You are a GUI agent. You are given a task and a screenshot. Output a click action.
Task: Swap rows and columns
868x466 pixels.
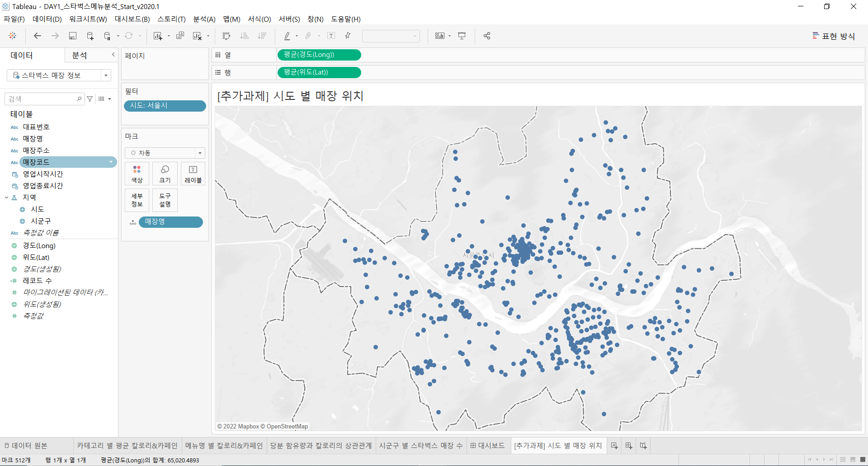coord(226,36)
